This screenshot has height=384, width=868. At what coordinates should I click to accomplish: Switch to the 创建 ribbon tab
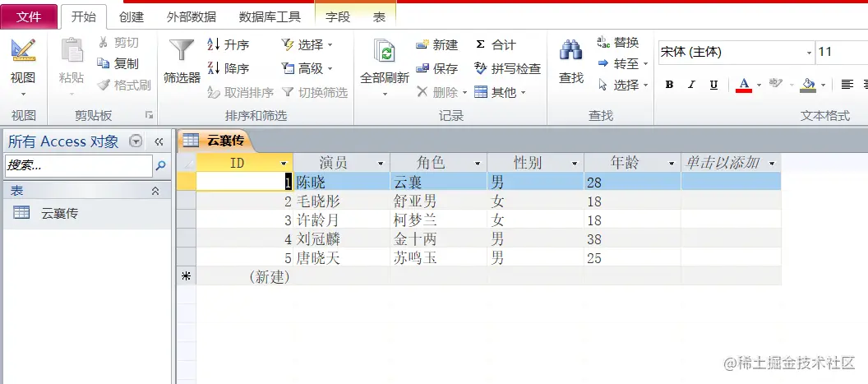(132, 17)
